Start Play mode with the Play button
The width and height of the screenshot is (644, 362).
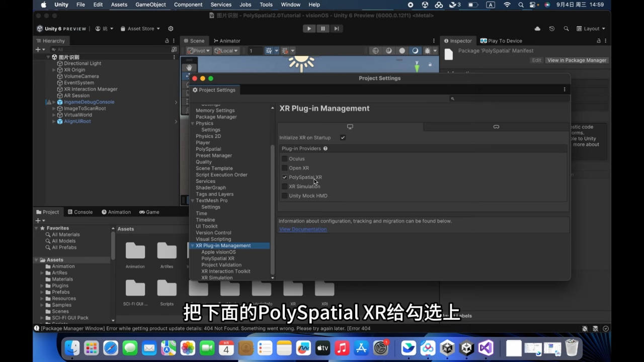(x=309, y=29)
